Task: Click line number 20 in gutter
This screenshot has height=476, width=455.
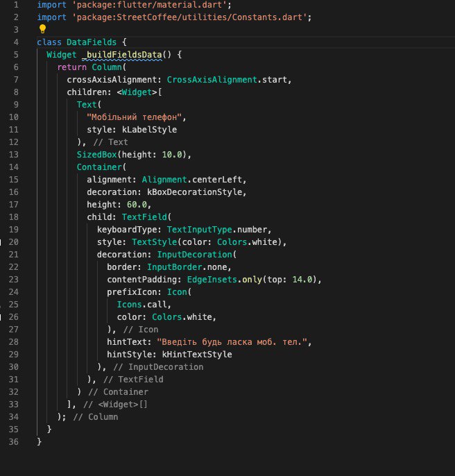Action: point(13,242)
